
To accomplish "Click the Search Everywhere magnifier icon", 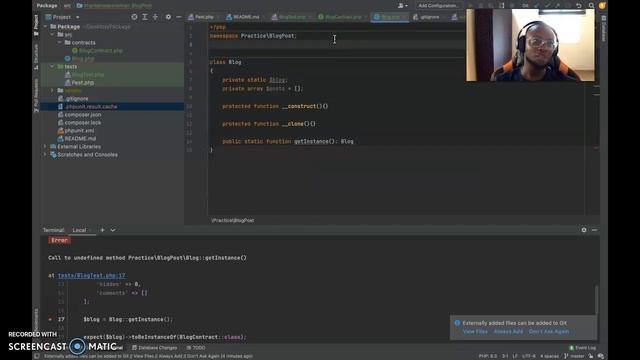I will [x=591, y=6].
